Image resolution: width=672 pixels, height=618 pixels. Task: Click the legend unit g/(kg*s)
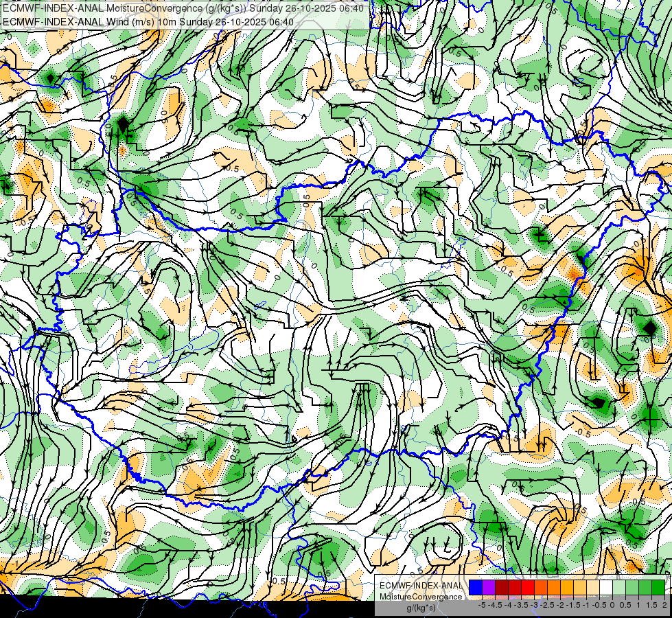click(x=421, y=608)
